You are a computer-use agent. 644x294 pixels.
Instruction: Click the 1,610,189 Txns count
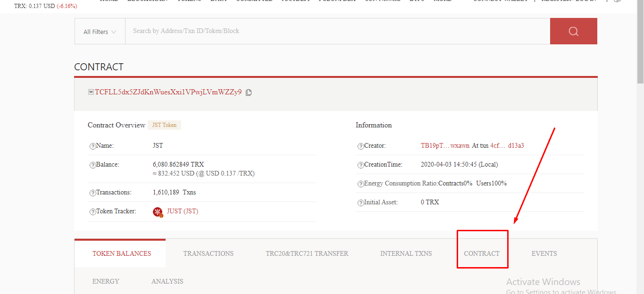(174, 192)
